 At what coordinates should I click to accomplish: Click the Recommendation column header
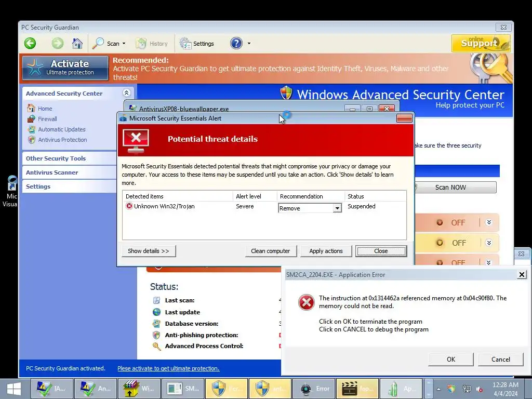tap(311, 196)
